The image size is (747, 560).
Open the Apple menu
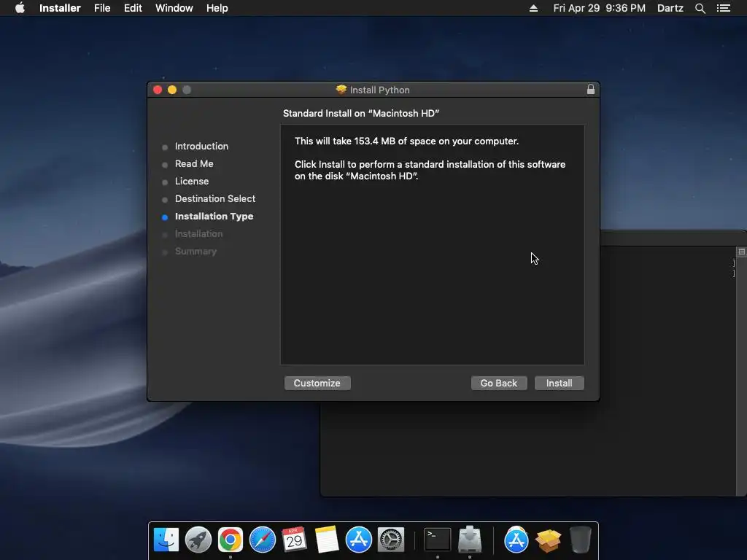pyautogui.click(x=20, y=8)
